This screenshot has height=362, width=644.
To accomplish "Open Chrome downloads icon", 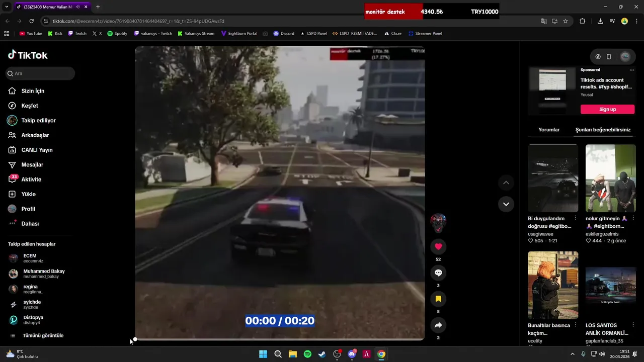I will [600, 21].
